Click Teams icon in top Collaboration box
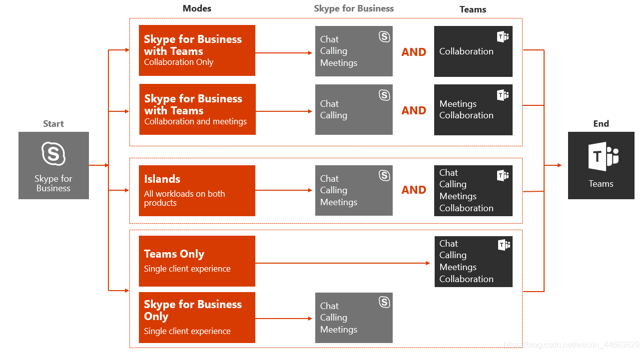Screen dimensions: 644x354 click(503, 36)
